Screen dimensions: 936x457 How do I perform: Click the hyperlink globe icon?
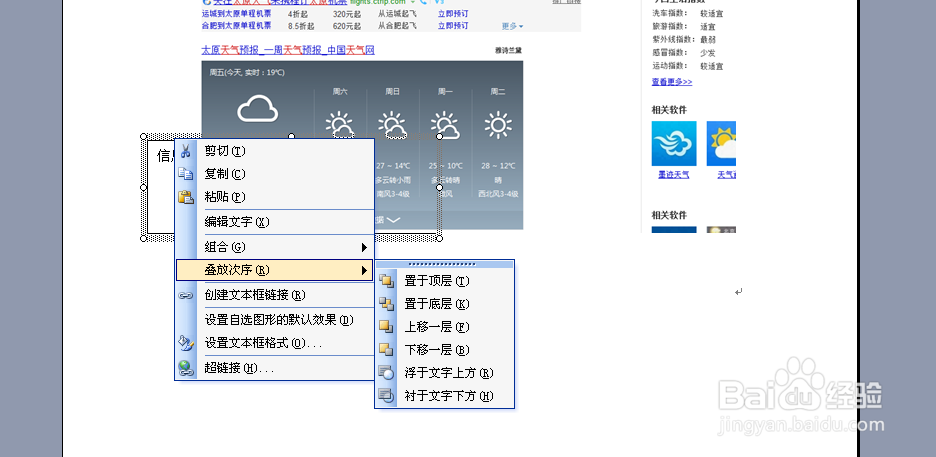click(186, 368)
